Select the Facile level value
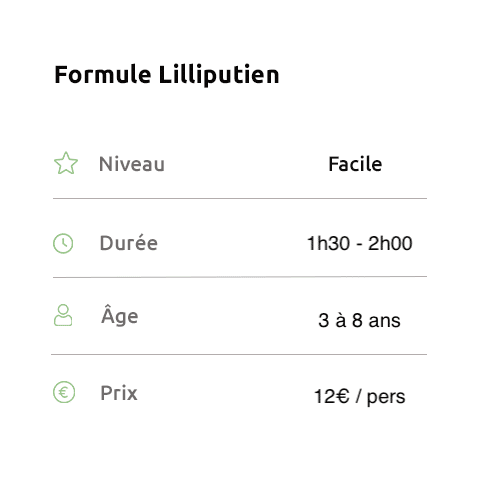500x500 pixels. click(x=355, y=164)
